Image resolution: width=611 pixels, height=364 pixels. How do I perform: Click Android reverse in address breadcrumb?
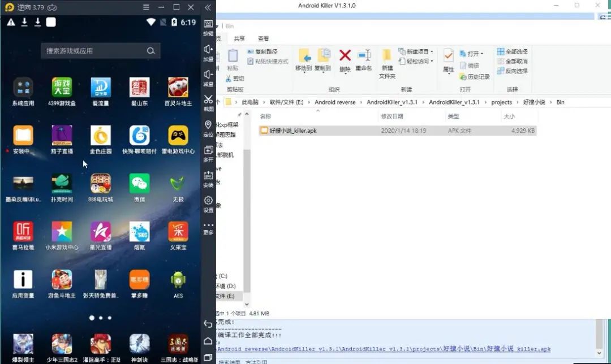click(x=335, y=102)
